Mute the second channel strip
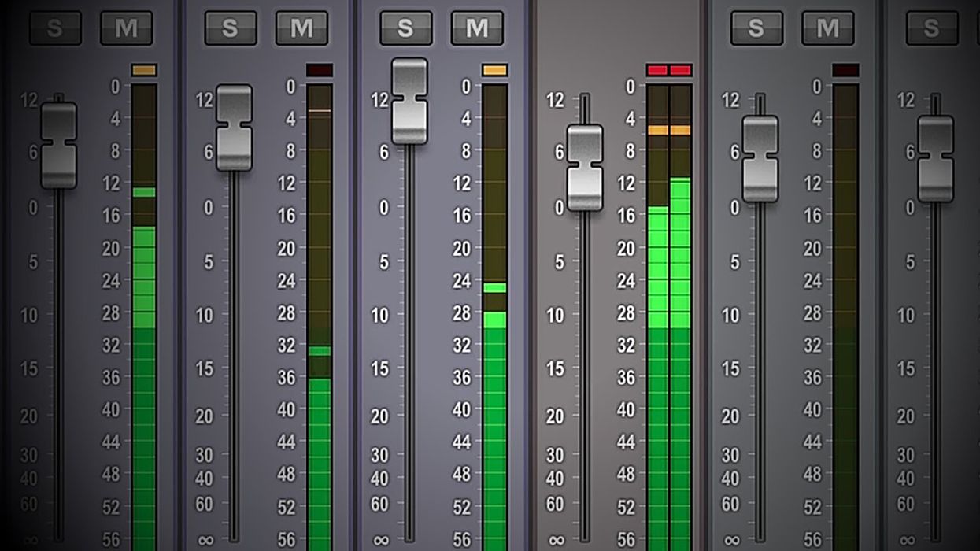The image size is (980, 551). 302,26
